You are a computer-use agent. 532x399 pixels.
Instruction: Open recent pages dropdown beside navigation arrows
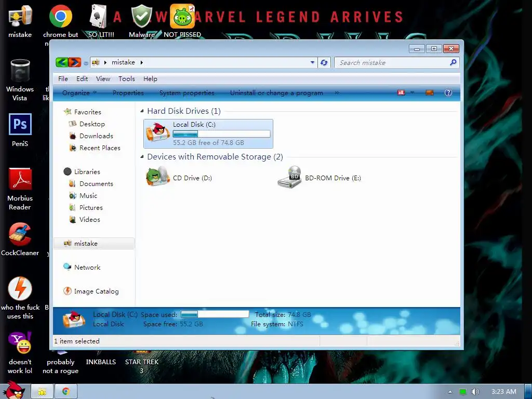coord(86,63)
